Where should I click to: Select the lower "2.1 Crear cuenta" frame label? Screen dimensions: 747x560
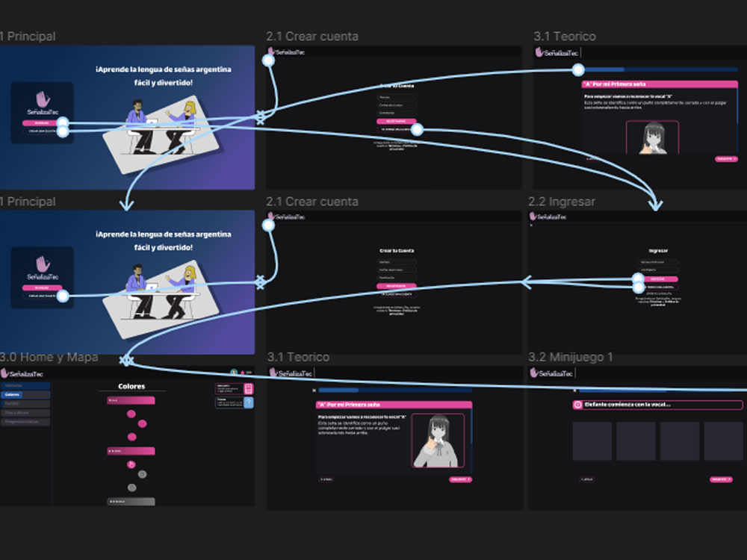coord(312,202)
